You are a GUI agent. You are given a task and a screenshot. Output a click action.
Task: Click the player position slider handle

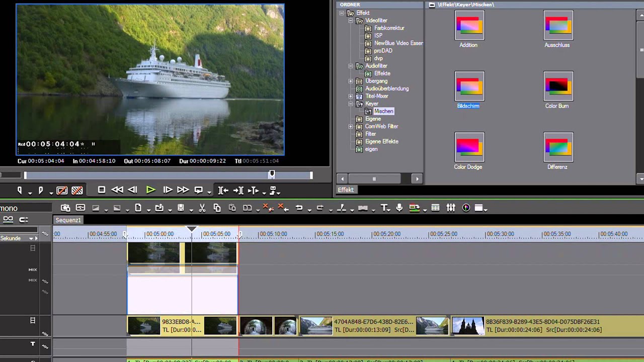(x=272, y=174)
